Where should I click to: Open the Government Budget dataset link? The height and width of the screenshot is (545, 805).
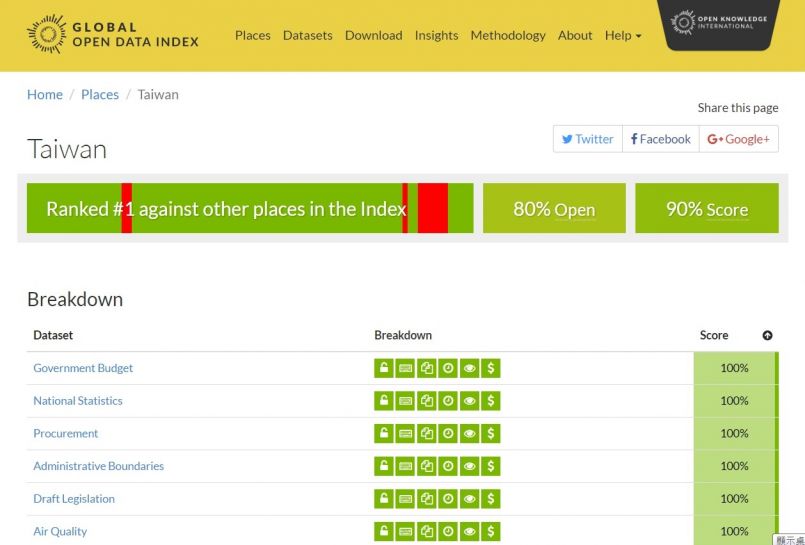coord(83,368)
